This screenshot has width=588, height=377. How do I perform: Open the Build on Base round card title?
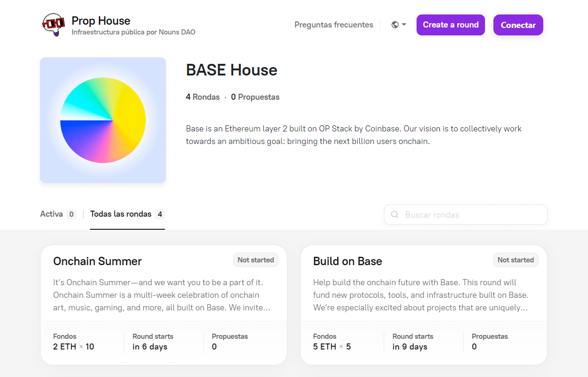click(348, 261)
